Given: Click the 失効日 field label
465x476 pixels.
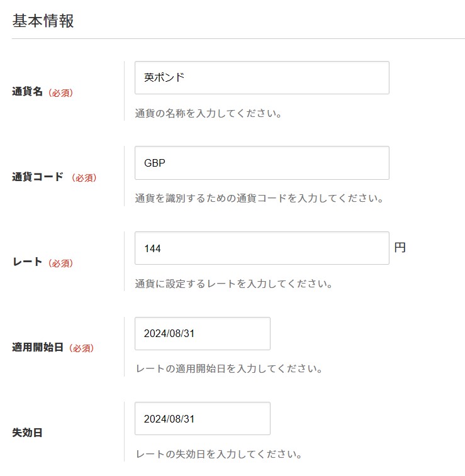Looking at the screenshot, I should click(27, 433).
